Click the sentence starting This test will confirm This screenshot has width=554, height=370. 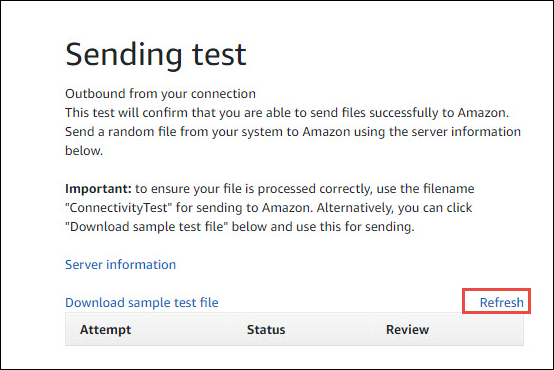pos(287,113)
